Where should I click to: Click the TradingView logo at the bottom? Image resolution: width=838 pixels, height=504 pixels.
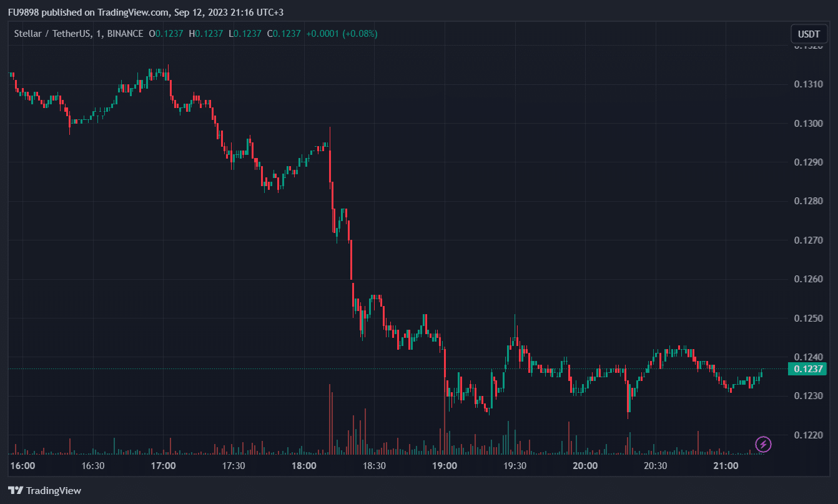coord(44,490)
